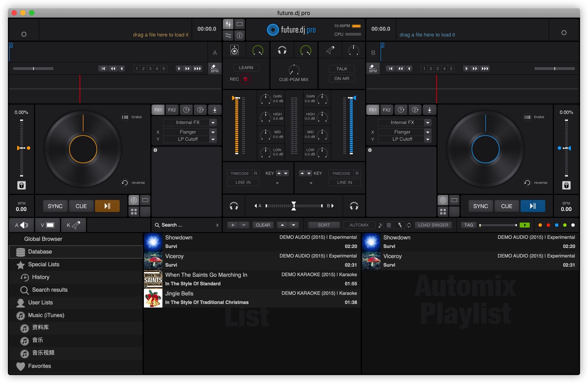Click LOAD SINGER button
This screenshot has height=383, width=588.
point(433,225)
